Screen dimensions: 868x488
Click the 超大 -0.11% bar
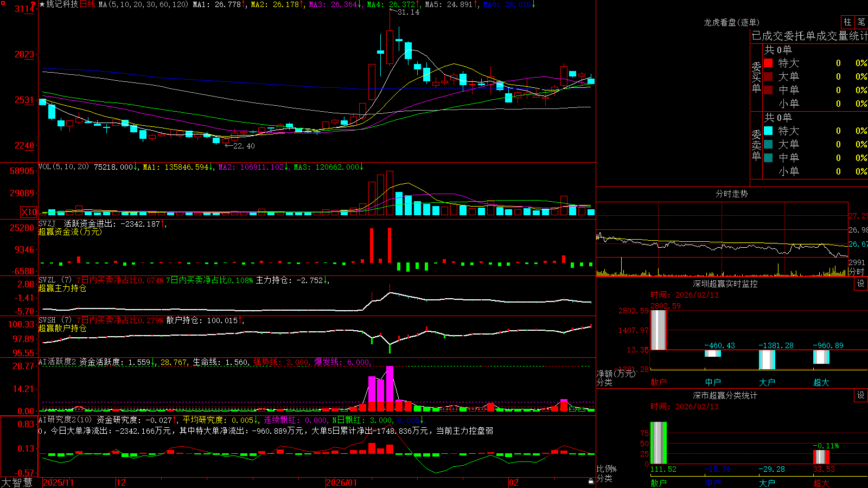point(821,457)
